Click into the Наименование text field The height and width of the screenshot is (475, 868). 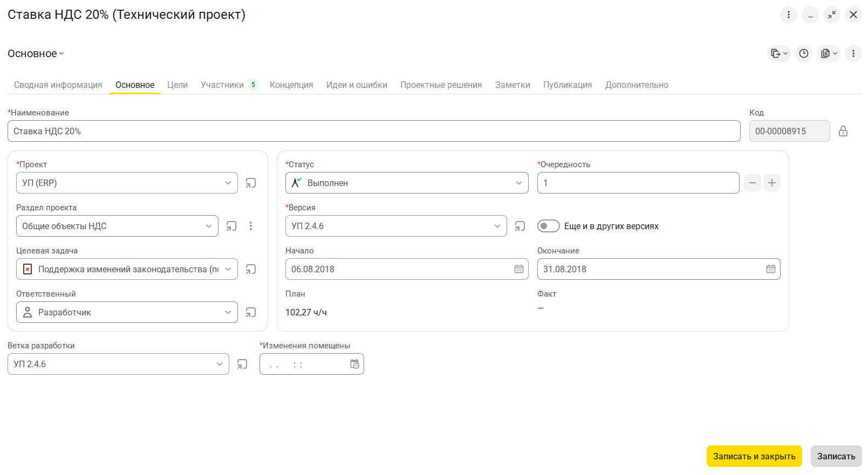pos(373,131)
